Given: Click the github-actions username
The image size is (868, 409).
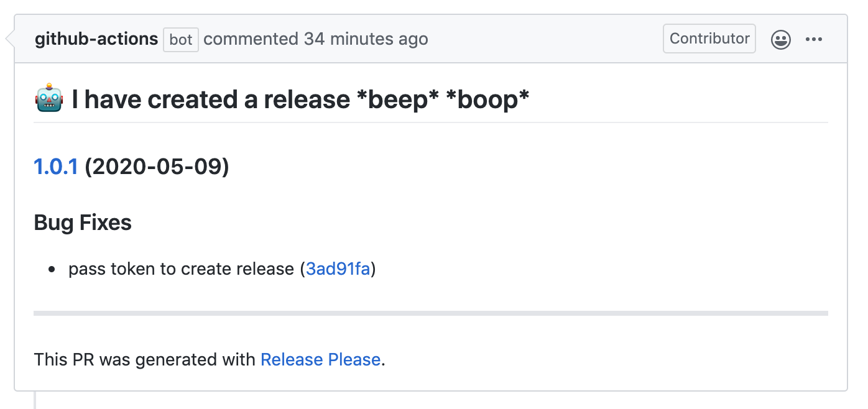Looking at the screenshot, I should [96, 39].
